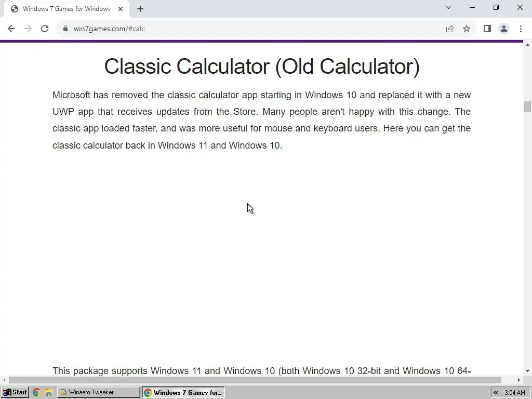Restore down the Chrome window

point(496,7)
